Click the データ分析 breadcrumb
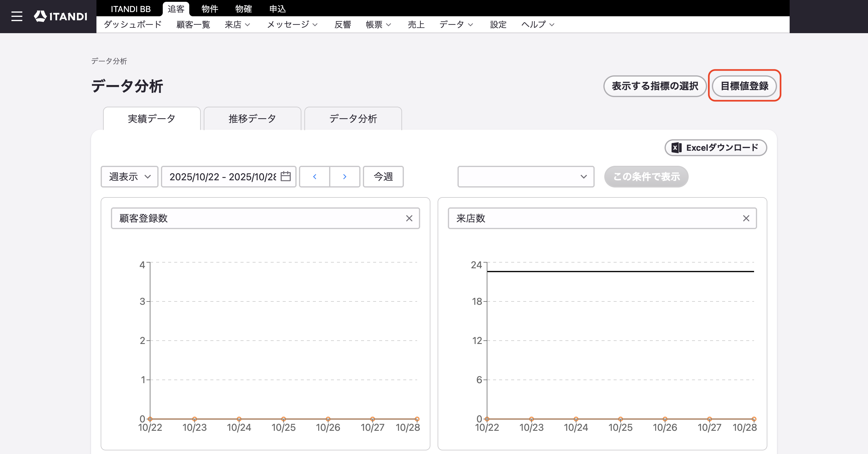The height and width of the screenshot is (454, 868). 109,61
